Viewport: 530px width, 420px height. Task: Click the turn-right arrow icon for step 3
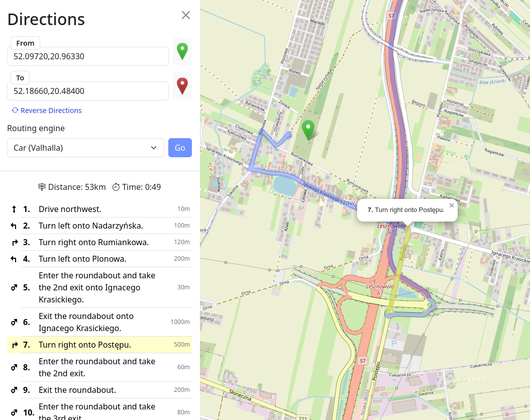click(15, 243)
